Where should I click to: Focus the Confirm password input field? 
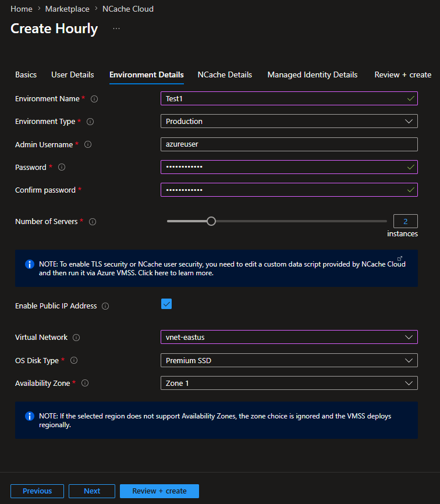click(x=289, y=190)
